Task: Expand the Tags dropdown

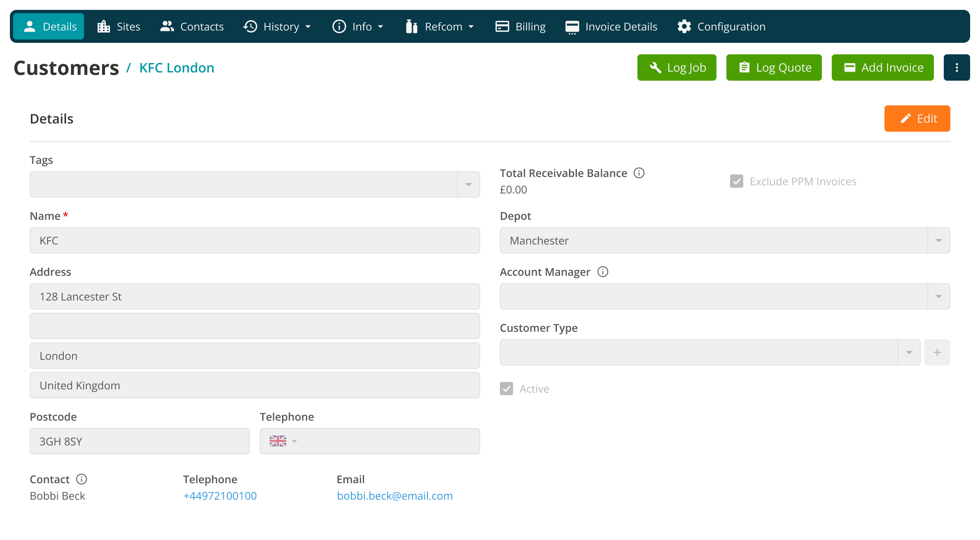Action: (x=469, y=184)
